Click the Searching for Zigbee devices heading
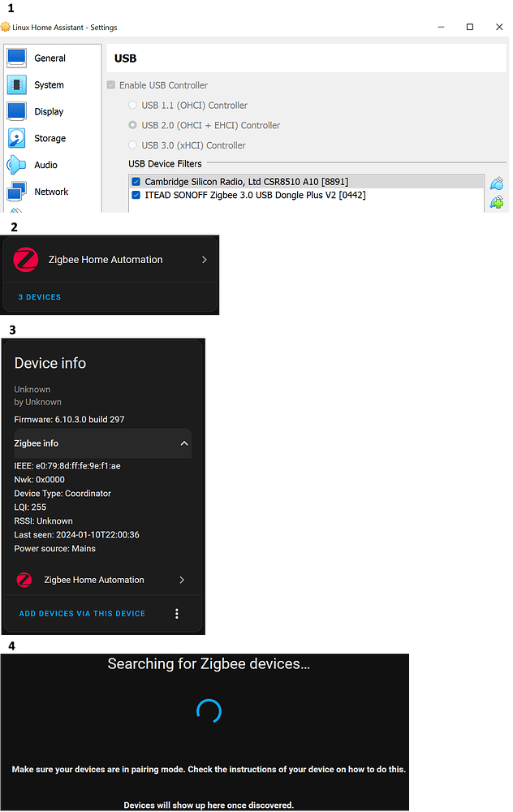The height and width of the screenshot is (812, 513). point(209,664)
